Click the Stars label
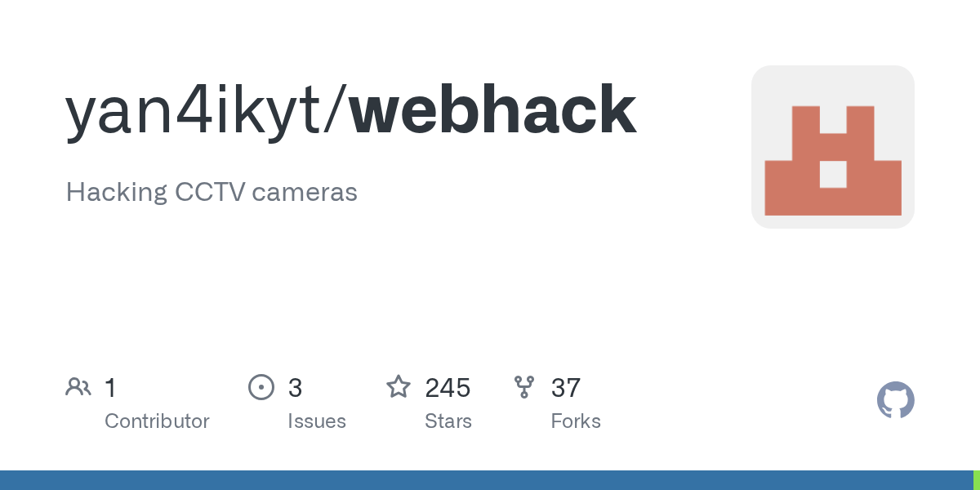Screen dimensions: 980x490 [x=448, y=421]
